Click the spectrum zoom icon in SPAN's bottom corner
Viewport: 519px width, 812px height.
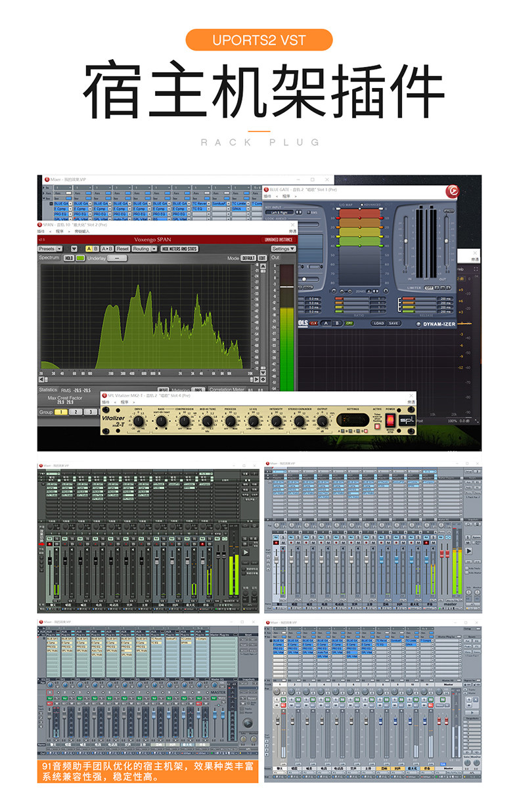(x=263, y=379)
